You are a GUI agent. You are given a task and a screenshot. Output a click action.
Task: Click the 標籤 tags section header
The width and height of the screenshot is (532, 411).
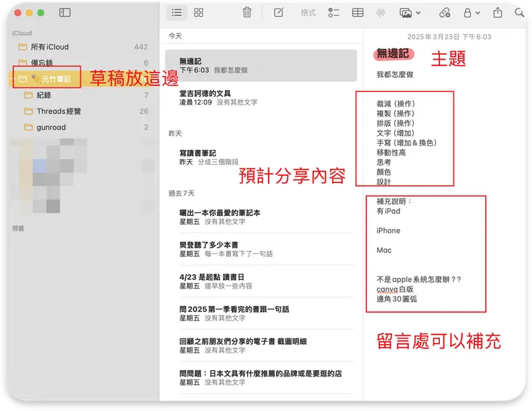tap(18, 228)
